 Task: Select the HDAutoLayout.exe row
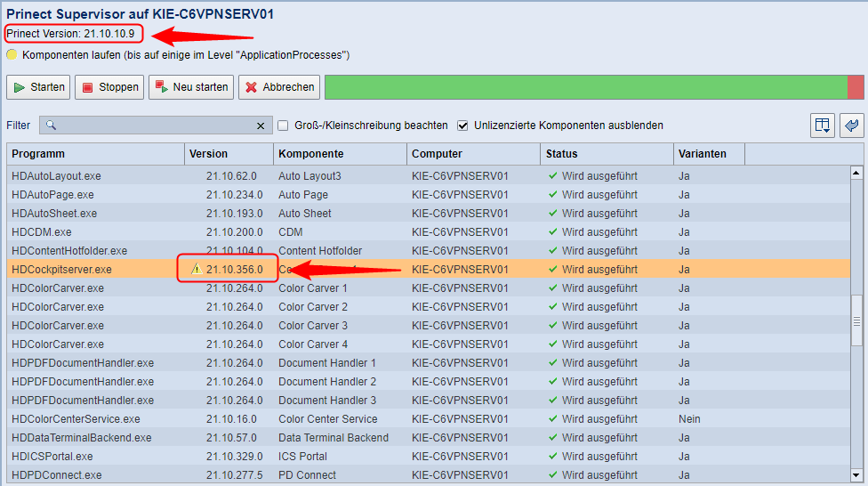429,176
